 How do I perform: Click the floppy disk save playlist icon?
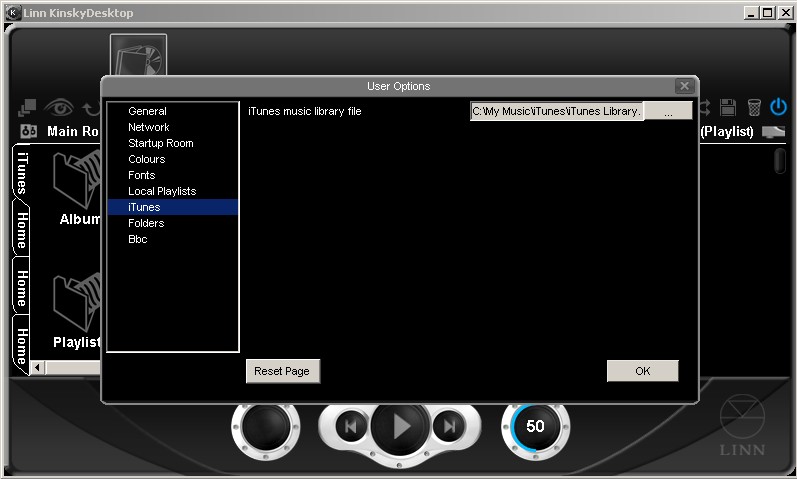tap(728, 107)
